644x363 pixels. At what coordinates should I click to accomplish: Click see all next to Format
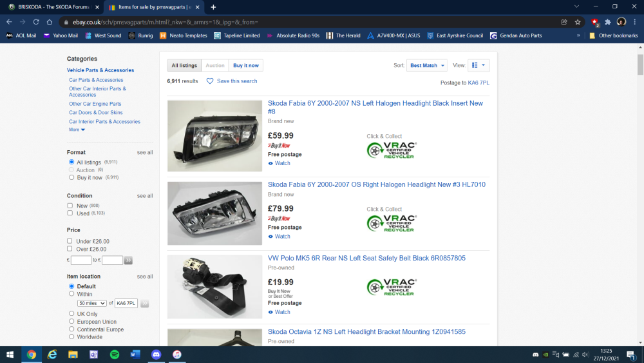144,153
